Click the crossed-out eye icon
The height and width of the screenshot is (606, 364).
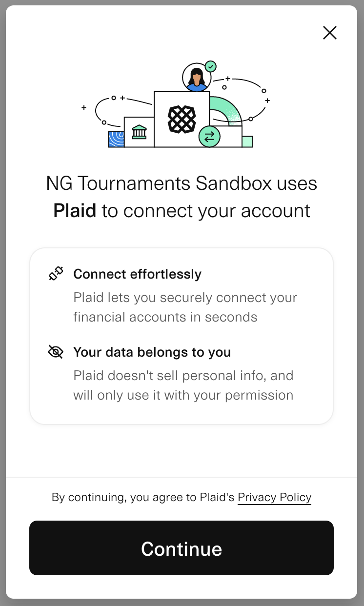pyautogui.click(x=56, y=352)
